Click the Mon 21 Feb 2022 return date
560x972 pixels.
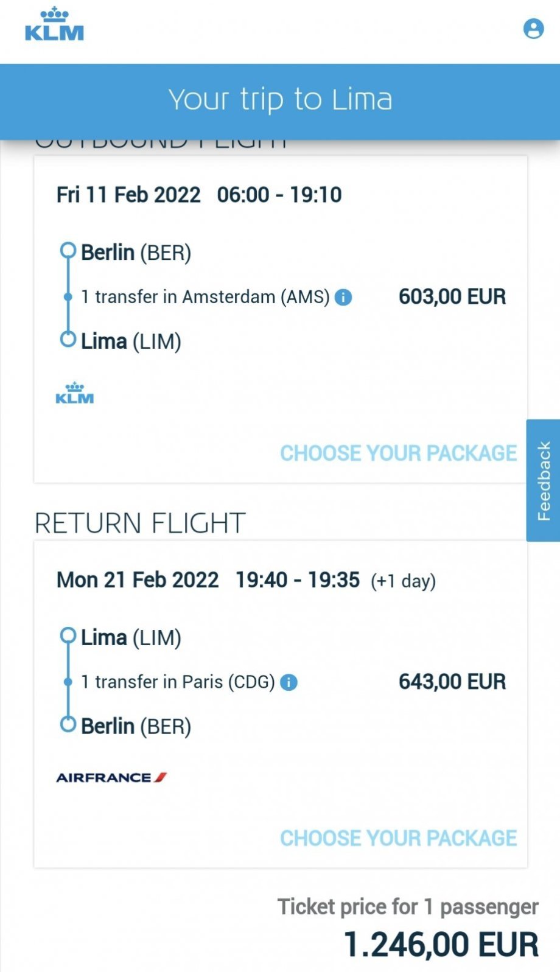point(138,580)
